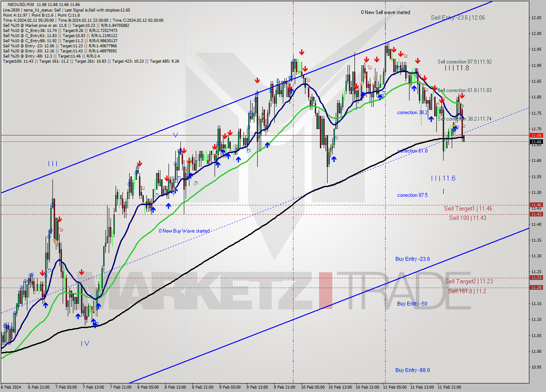Click the '8 Feb 21:00' time axis label

(x=203, y=387)
